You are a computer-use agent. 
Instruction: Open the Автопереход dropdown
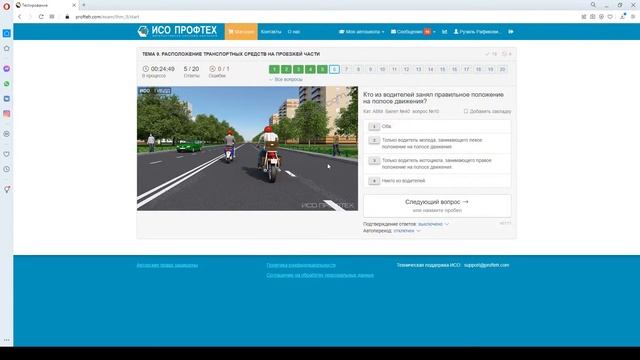pyautogui.click(x=407, y=231)
